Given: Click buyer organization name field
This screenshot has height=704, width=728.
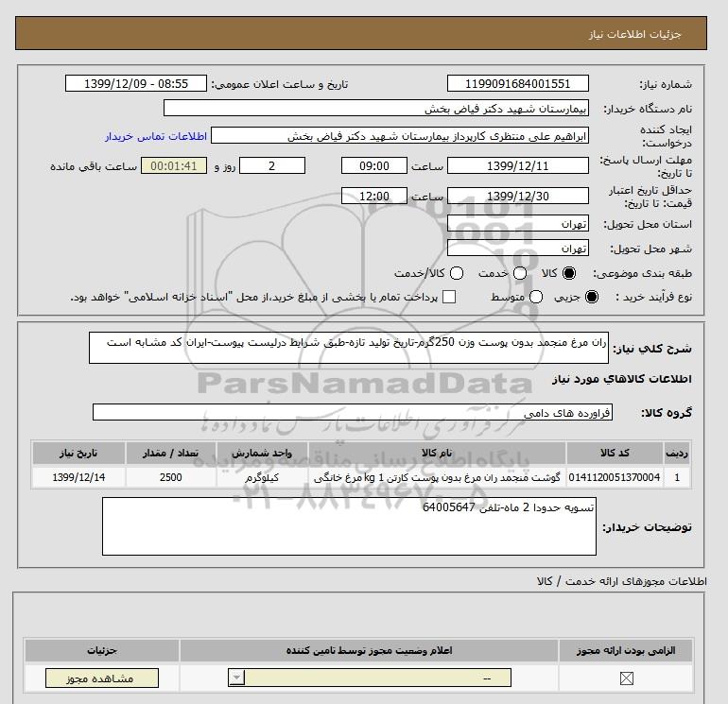Looking at the screenshot, I should pos(376,108).
